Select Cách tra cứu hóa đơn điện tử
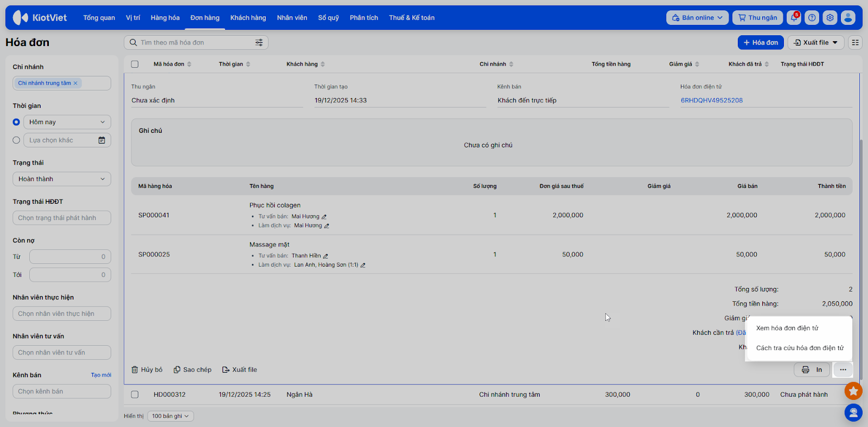Screen dimensions: 868x427 point(800,348)
